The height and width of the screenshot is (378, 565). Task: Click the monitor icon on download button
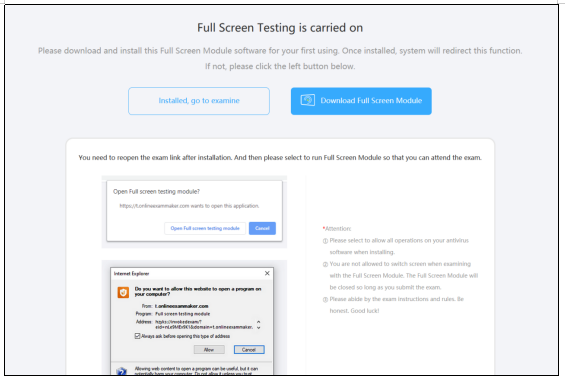(x=308, y=100)
